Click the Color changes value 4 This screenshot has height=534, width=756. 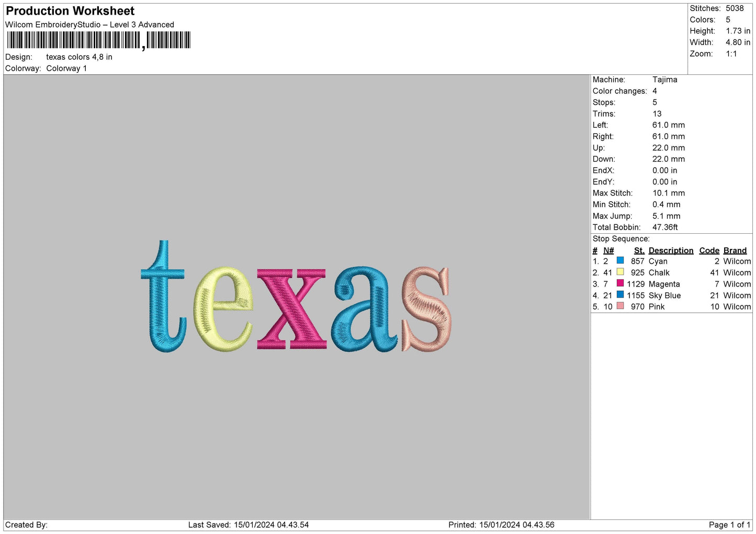click(x=655, y=91)
